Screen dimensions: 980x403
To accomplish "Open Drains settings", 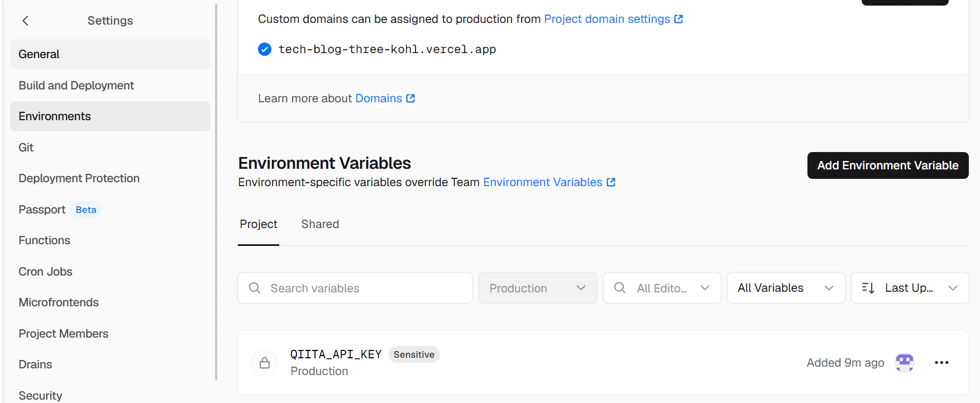I will tap(110, 364).
